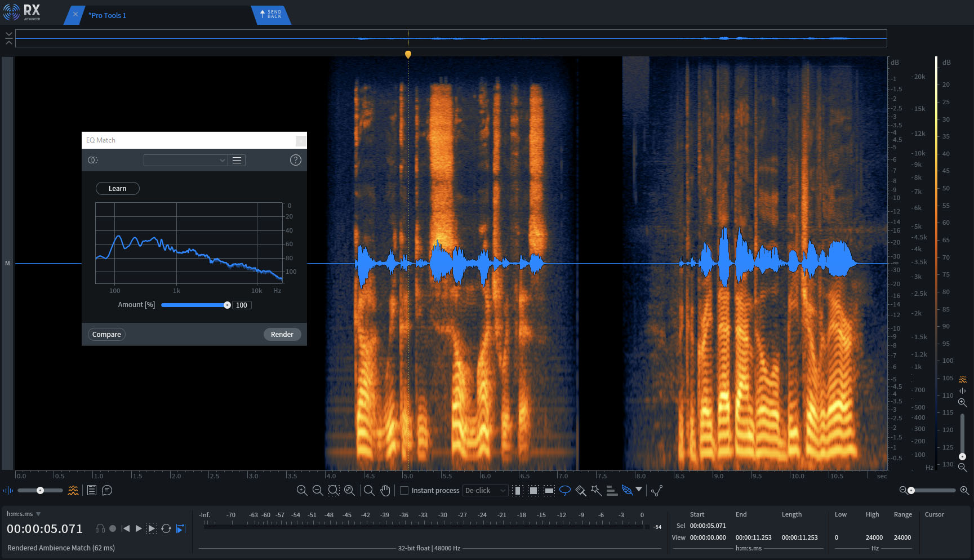
Task: Click the EQ Match module list icon
Action: 93,160
